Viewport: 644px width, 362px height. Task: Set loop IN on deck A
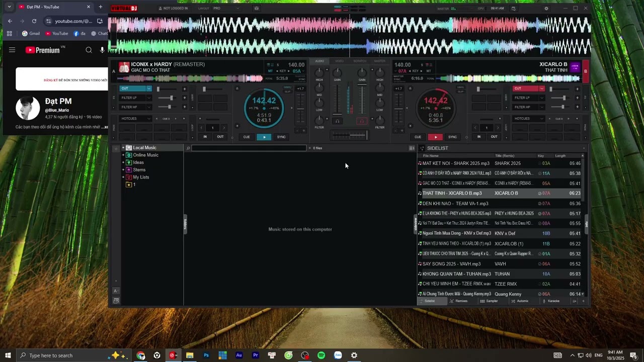[205, 137]
